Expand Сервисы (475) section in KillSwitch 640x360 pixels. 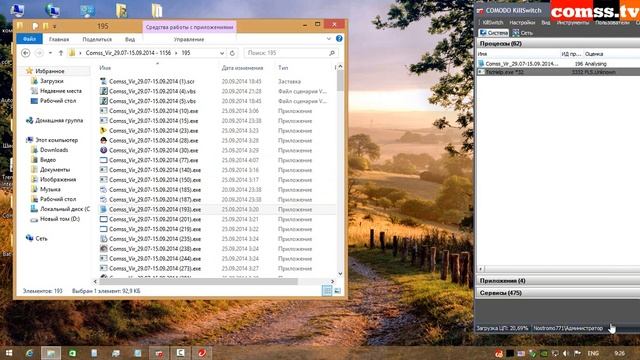(558, 293)
